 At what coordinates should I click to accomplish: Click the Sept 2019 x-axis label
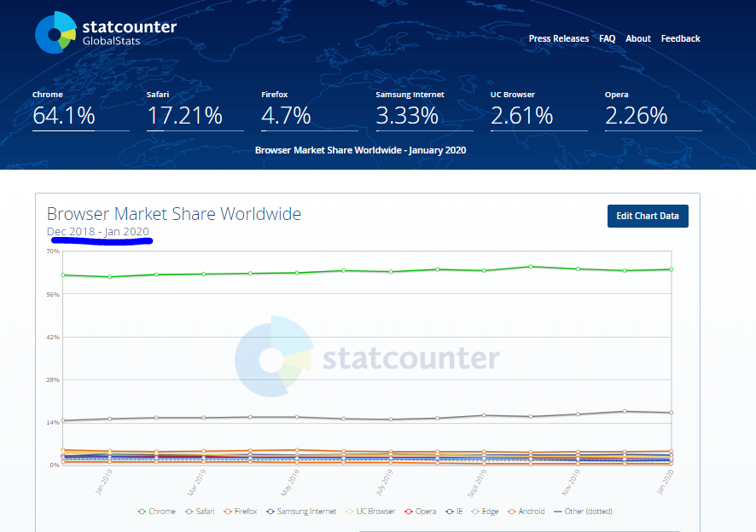tap(477, 483)
